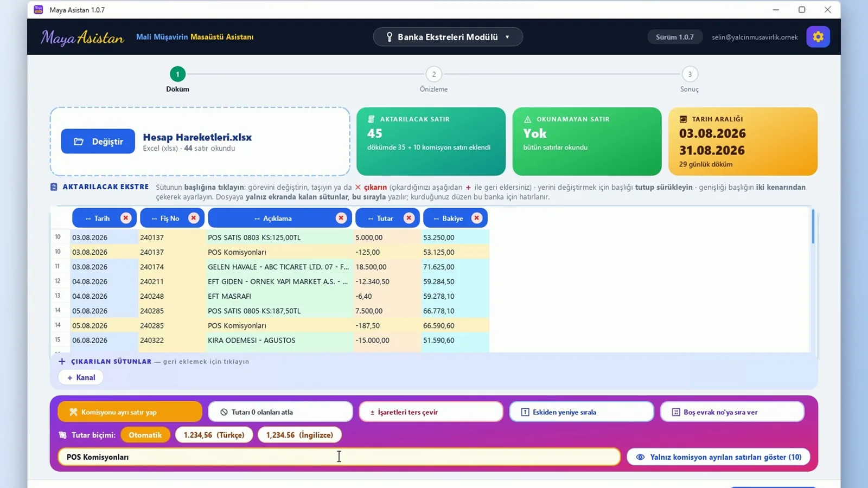The width and height of the screenshot is (868, 488).
Task: Toggle Eskiden yeniye sırala
Action: [x=582, y=412]
